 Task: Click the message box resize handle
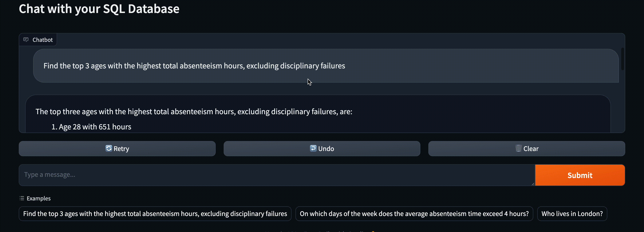(x=533, y=184)
